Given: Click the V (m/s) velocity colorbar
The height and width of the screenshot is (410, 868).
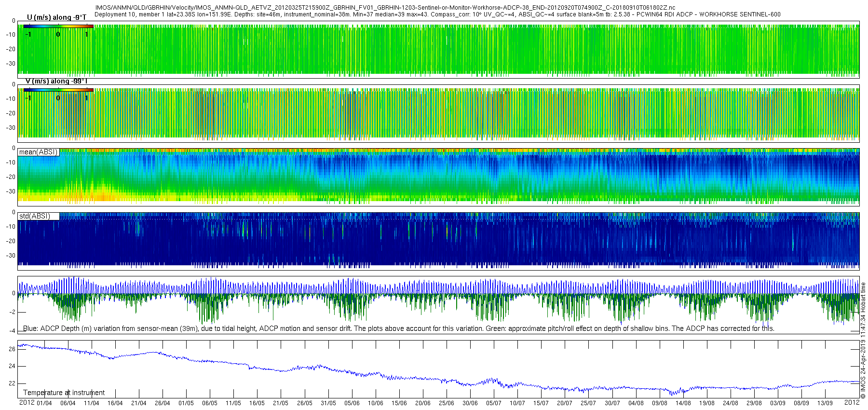Looking at the screenshot, I should coord(58,90).
